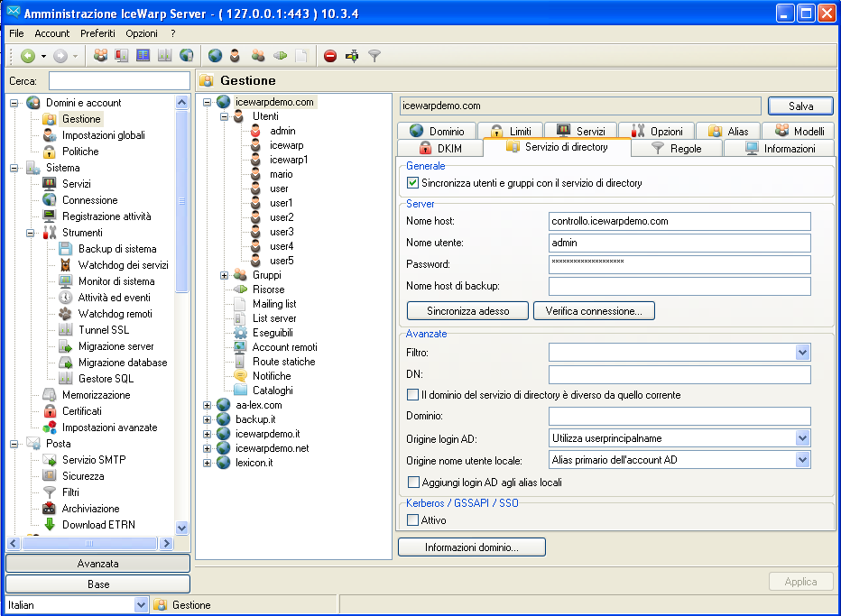Viewport: 841px width, 616px height.
Task: Expand the lexicon.it domain node
Action: coord(207,463)
